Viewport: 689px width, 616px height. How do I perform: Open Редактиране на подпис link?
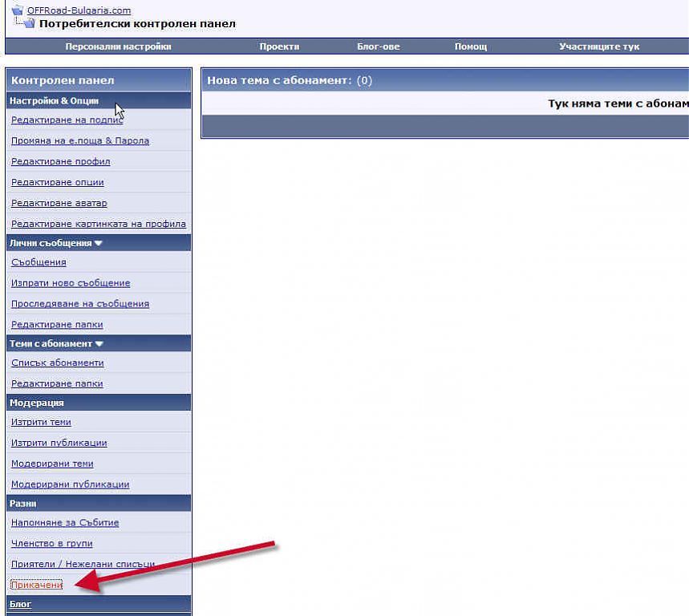tap(67, 120)
